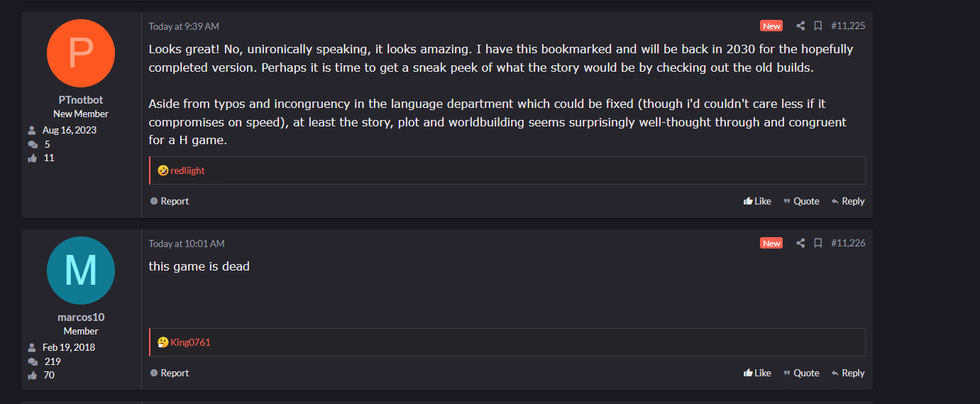
Task: Click PTnotbot's orange P avatar
Action: (81, 53)
